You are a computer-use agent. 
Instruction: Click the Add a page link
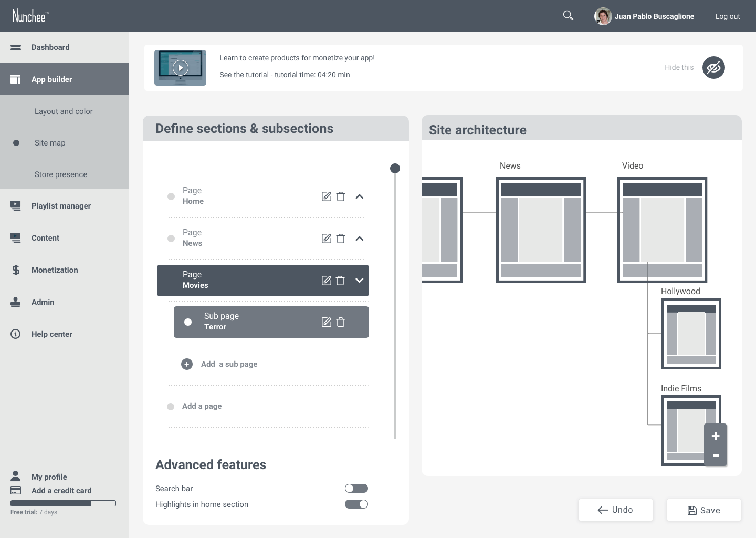tap(202, 406)
